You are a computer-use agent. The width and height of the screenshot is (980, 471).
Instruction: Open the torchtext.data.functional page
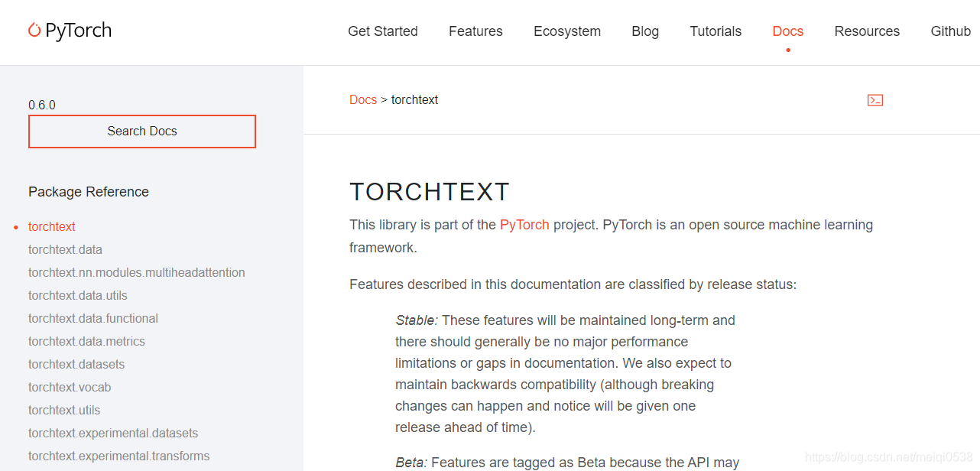(92, 318)
